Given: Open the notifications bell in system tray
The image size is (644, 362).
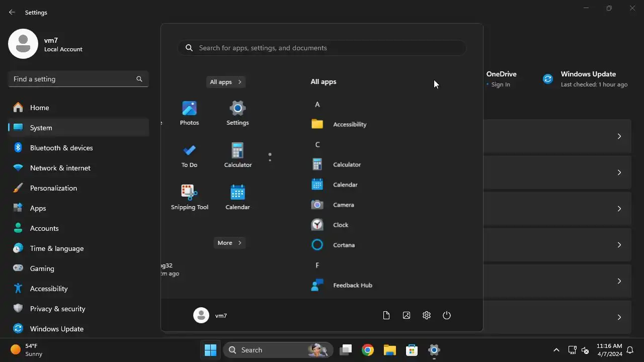Looking at the screenshot, I should click(x=630, y=350).
